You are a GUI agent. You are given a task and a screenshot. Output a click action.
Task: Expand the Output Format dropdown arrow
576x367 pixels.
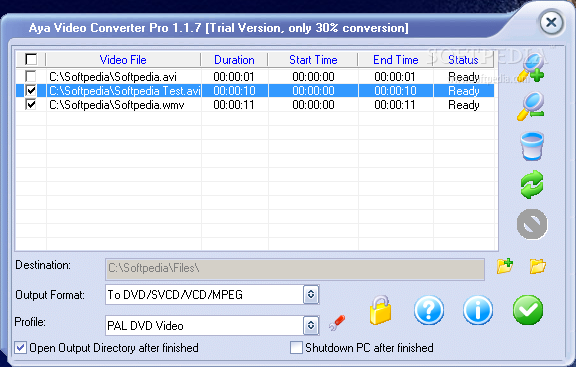[x=311, y=295]
